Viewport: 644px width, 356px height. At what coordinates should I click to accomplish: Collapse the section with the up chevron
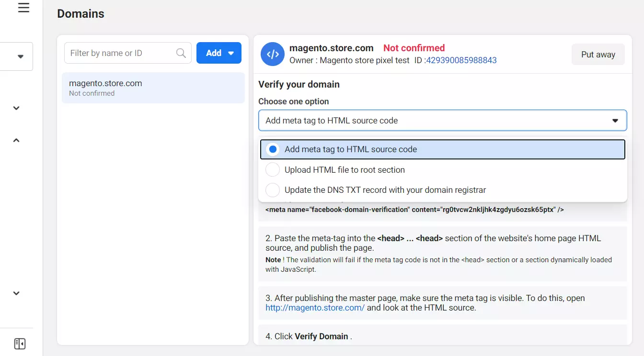point(16,140)
